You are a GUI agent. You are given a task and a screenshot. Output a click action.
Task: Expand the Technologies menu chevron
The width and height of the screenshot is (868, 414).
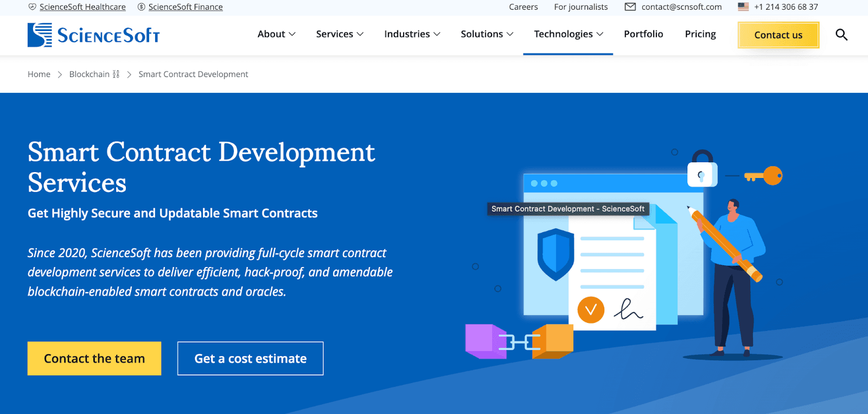tap(600, 34)
